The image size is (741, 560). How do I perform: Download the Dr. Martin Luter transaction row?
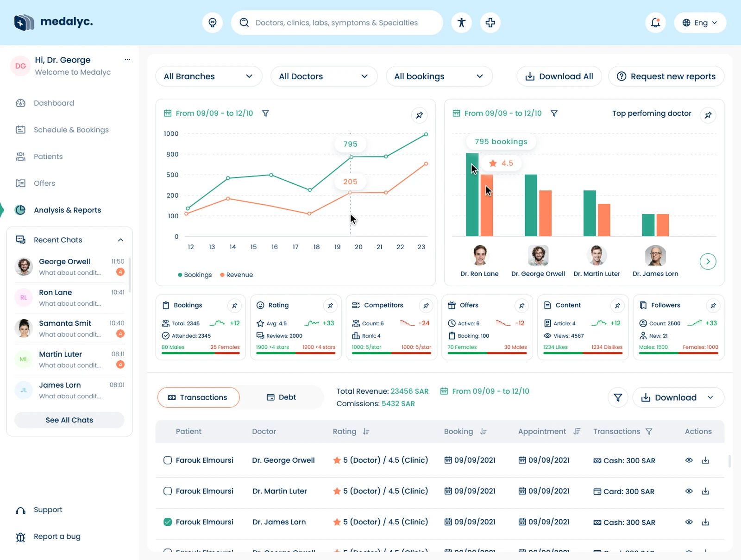tap(705, 491)
